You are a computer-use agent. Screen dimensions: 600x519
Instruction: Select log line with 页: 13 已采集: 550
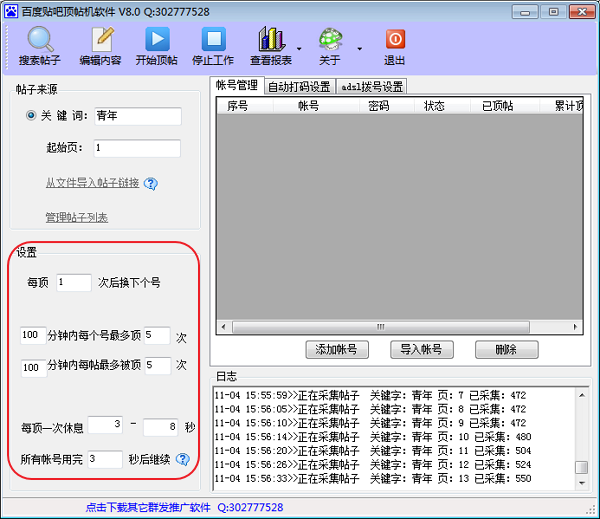(373, 478)
